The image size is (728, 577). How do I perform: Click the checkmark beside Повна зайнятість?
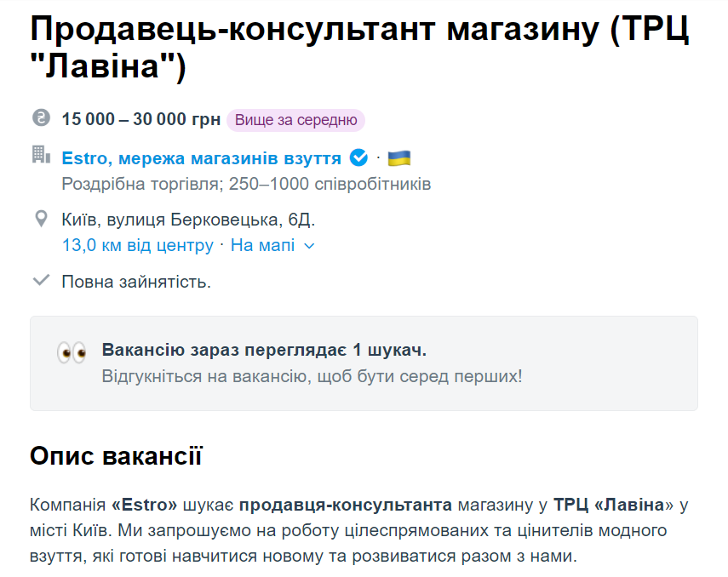41,280
